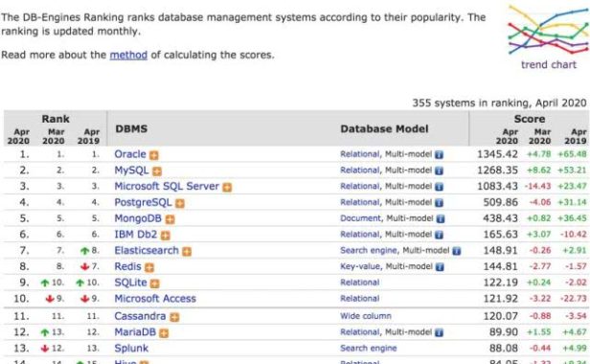Click the Score column header
The width and height of the screenshot is (590, 364).
coord(530,119)
